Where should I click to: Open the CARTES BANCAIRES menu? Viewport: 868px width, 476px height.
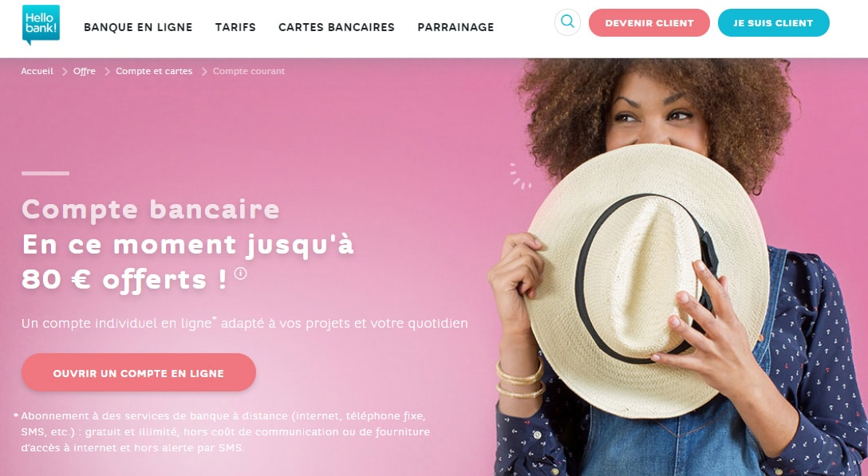[x=337, y=27]
